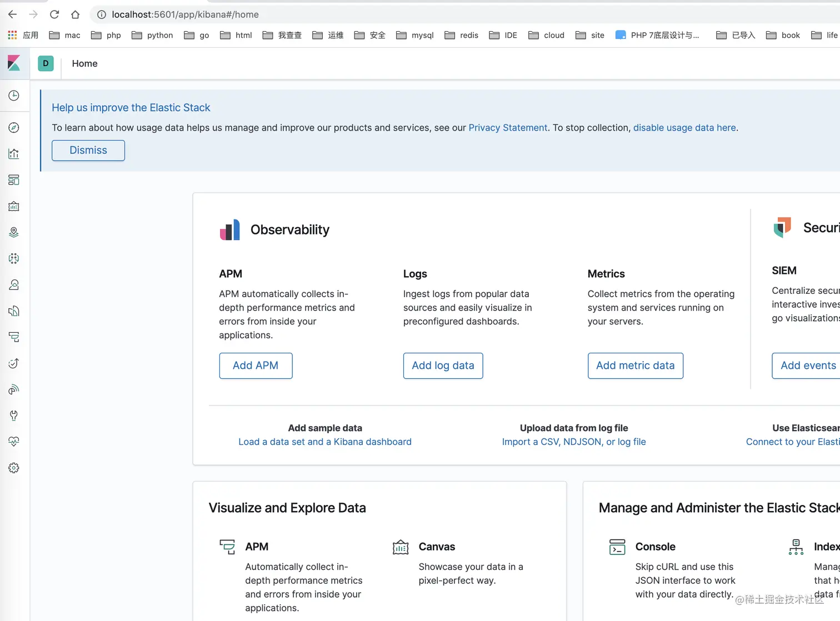Click APM icon under Visualize and Explore Data
This screenshot has width=840, height=621.
pyautogui.click(x=227, y=547)
